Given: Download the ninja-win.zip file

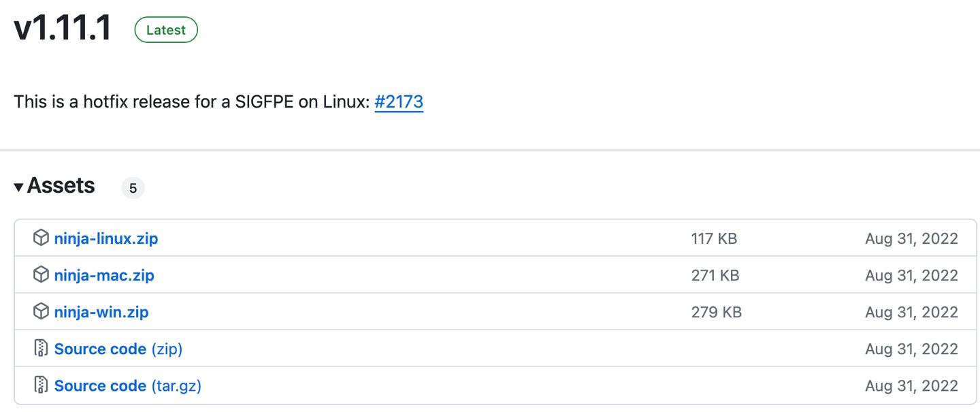Looking at the screenshot, I should tap(101, 313).
